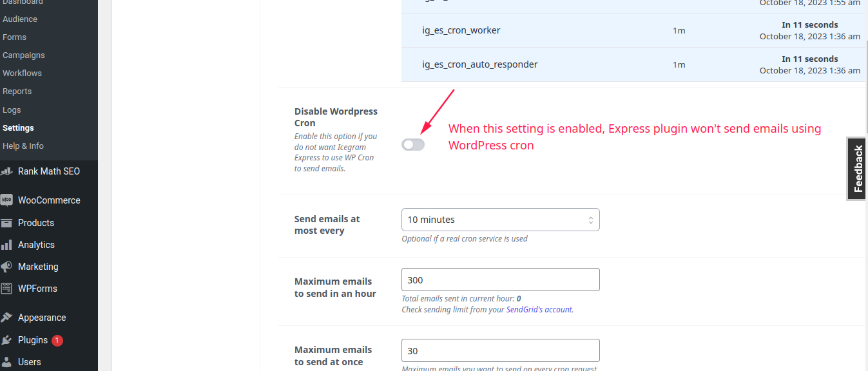Click the Plugins update count badge
The height and width of the screenshot is (371, 868).
pyautogui.click(x=57, y=340)
